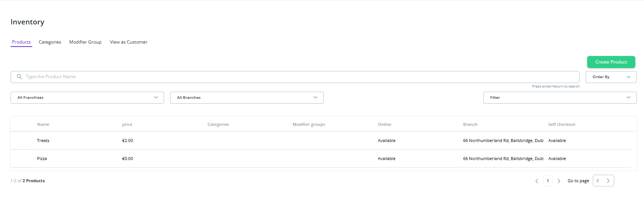Image resolution: width=644 pixels, height=201 pixels.
Task: Expand the All Franchises dropdown
Action: click(87, 98)
